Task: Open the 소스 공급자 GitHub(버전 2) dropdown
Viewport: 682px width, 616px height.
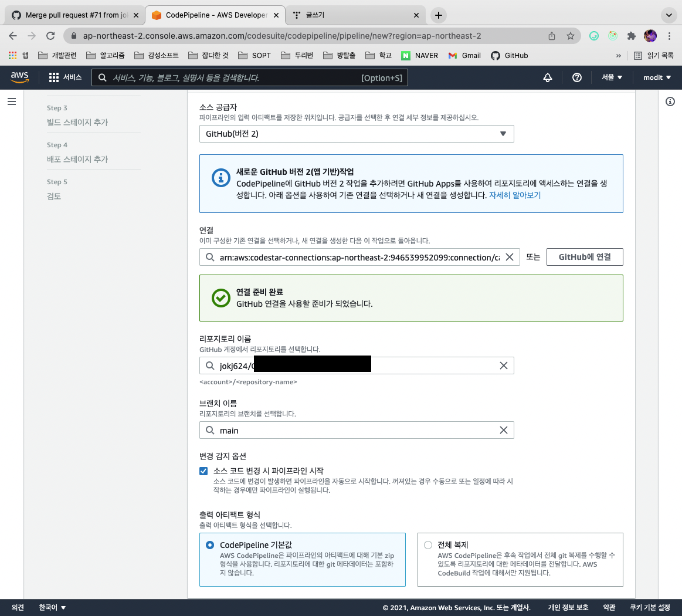Action: coord(357,134)
